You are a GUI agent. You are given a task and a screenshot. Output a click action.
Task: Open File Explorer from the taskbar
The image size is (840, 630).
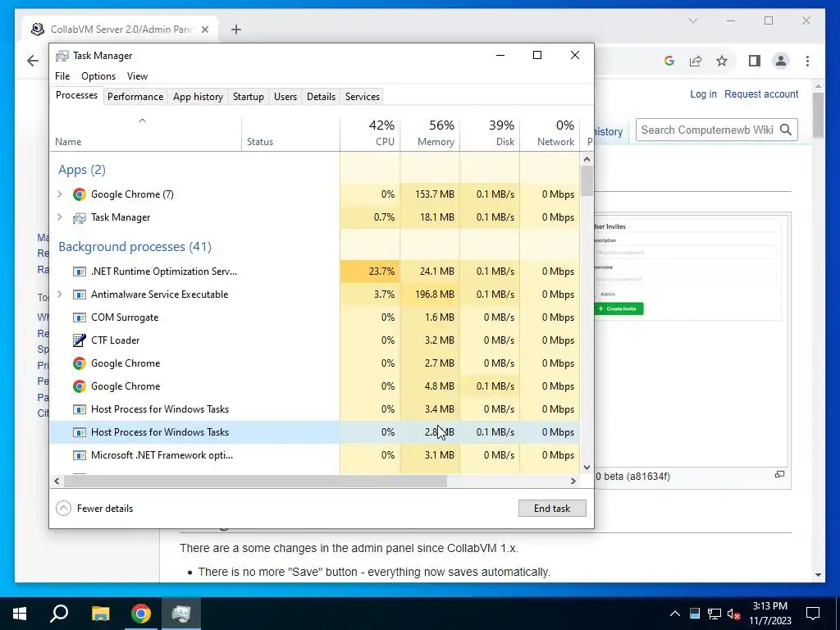(100, 614)
